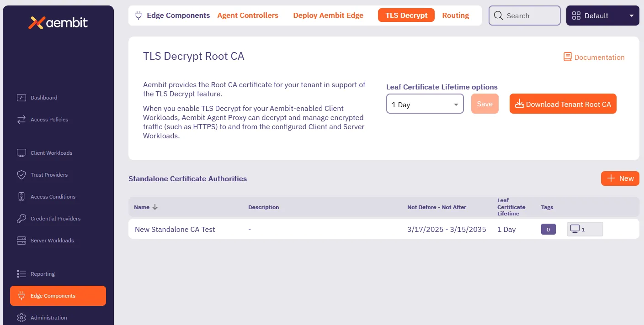Screen dimensions: 644x325
Task: Select the Deploy Aembit Edge tab
Action: click(x=328, y=15)
